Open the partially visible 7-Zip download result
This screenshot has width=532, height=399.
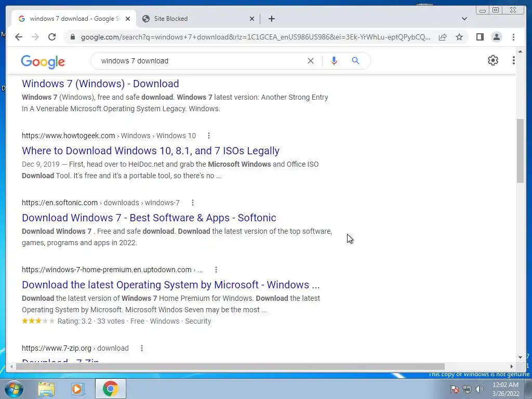pos(60,361)
